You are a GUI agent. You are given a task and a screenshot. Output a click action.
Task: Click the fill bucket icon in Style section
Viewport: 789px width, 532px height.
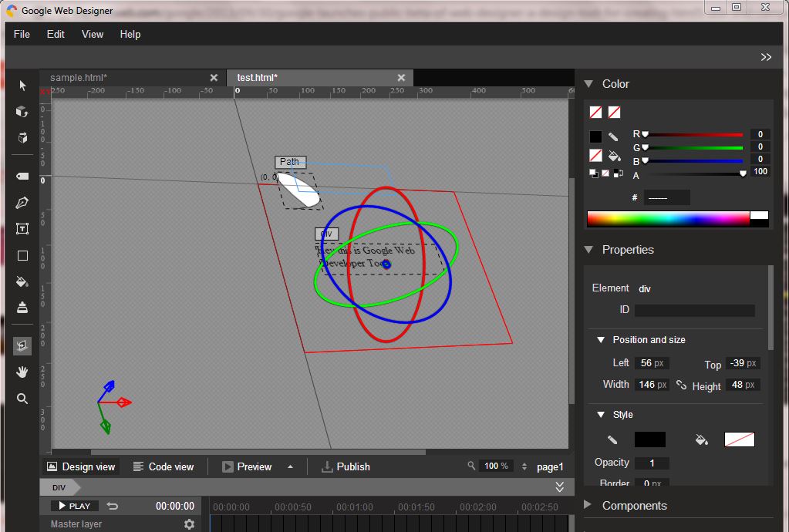click(x=701, y=440)
